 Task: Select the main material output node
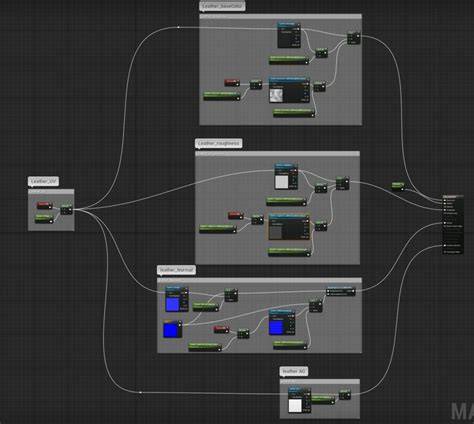(453, 225)
